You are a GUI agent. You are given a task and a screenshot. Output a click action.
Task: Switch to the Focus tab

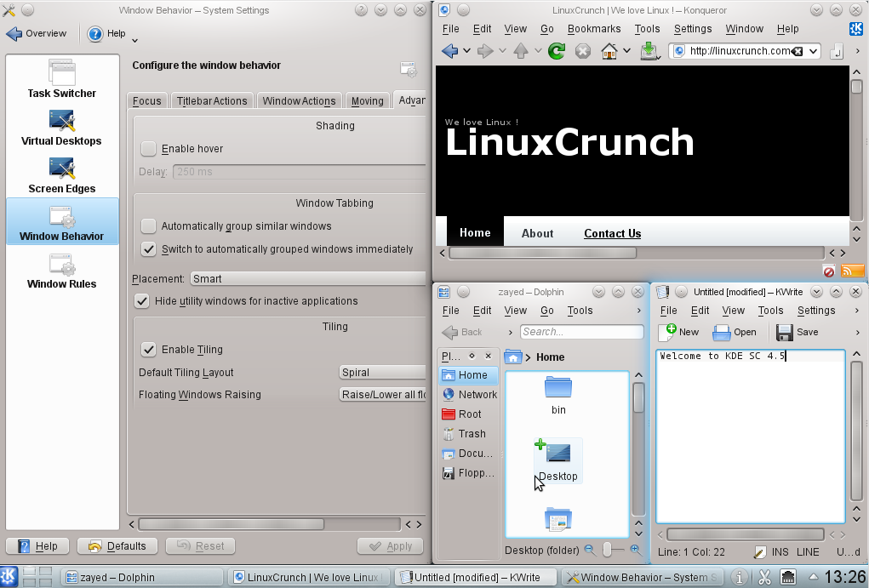coord(147,101)
